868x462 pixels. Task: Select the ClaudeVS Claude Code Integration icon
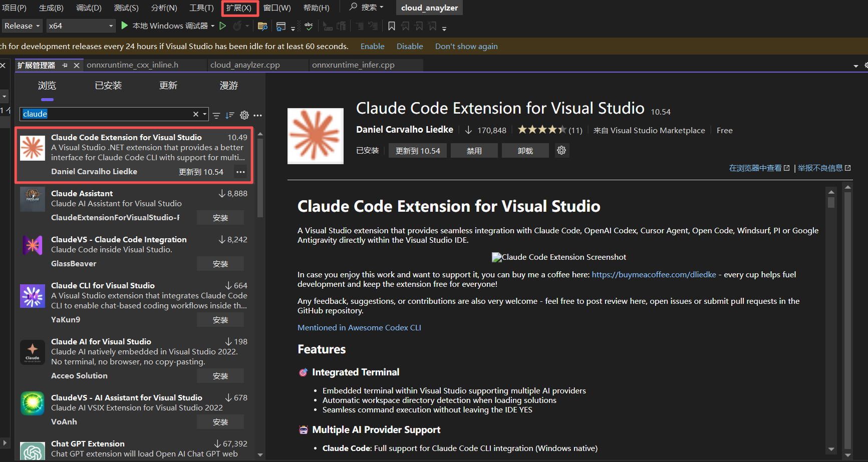33,245
